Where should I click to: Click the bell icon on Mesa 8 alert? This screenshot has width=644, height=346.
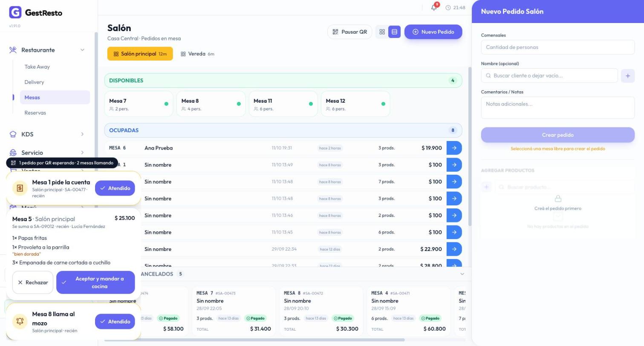20,321
